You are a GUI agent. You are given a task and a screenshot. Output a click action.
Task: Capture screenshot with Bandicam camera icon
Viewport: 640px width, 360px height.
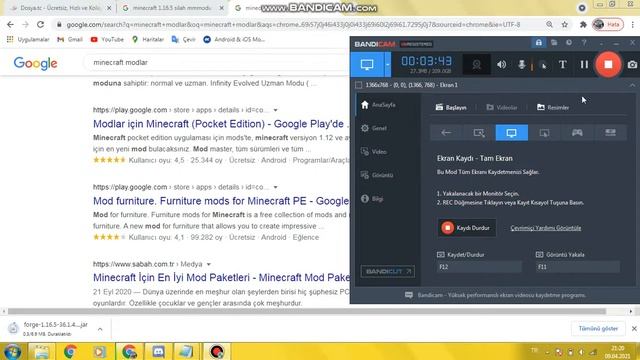pos(632,64)
